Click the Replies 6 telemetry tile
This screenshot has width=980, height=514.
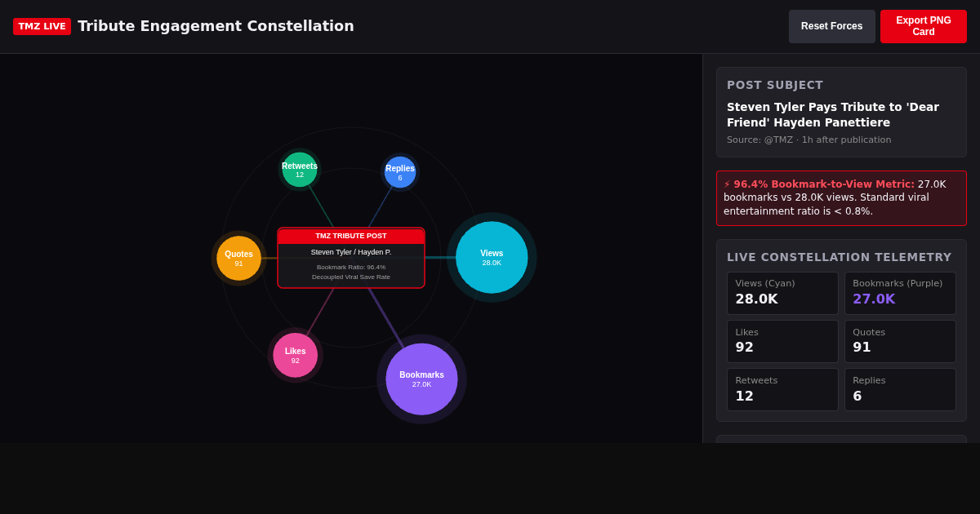click(900, 389)
